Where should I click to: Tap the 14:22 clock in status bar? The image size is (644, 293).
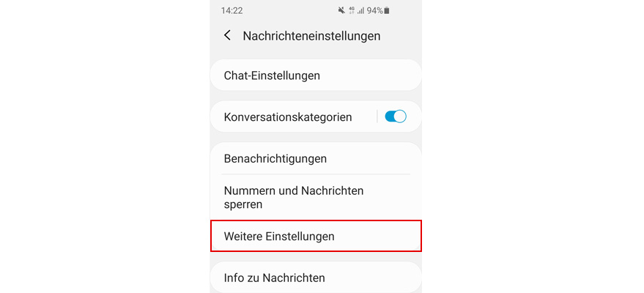pos(232,11)
